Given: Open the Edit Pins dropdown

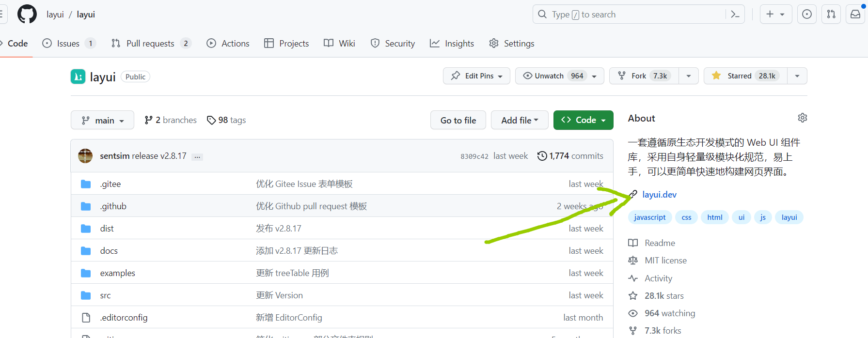Looking at the screenshot, I should tap(476, 76).
